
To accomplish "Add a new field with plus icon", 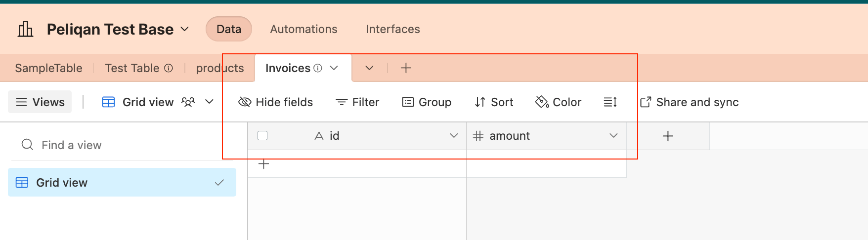I will pyautogui.click(x=668, y=136).
